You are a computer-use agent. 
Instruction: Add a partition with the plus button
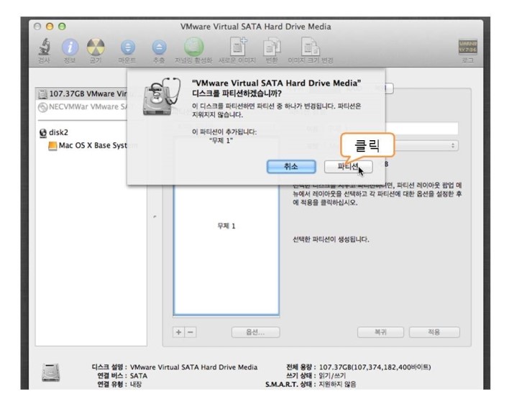coord(178,332)
